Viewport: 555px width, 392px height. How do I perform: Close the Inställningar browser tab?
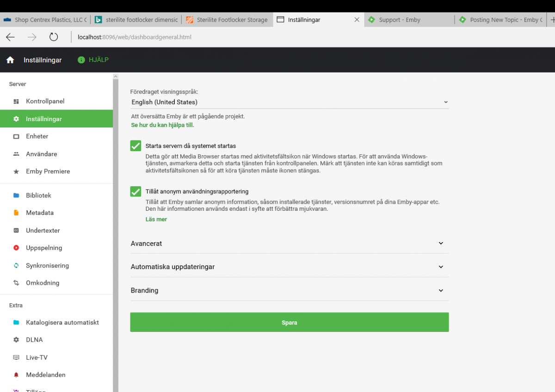pos(357,20)
